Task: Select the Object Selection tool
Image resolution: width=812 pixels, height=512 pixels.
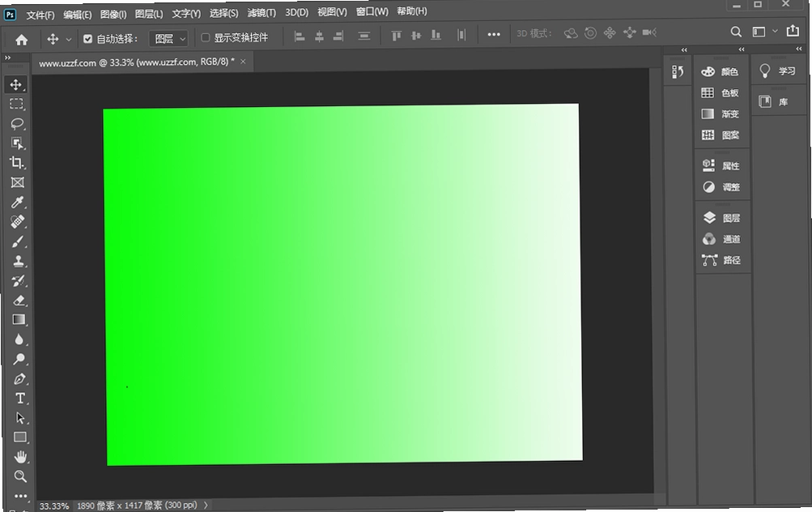Action: tap(17, 143)
